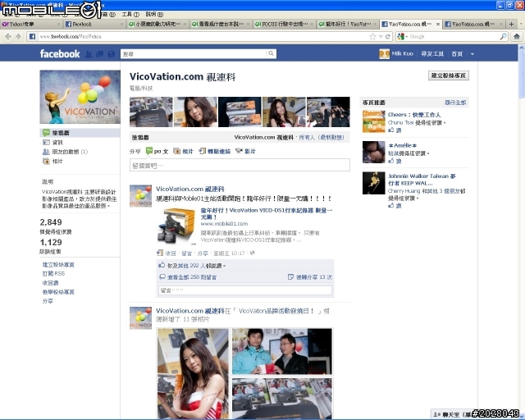
Task: Close the FOCUS tab
Action: coord(312,24)
